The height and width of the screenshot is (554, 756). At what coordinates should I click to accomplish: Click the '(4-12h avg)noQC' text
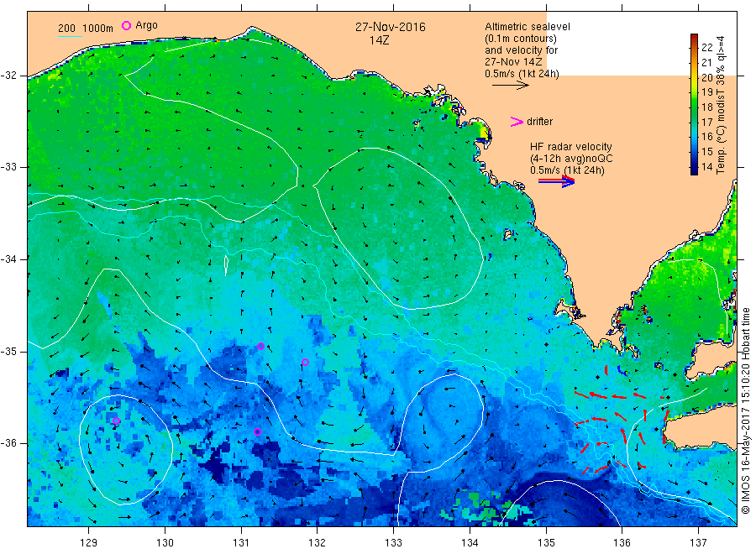point(571,159)
